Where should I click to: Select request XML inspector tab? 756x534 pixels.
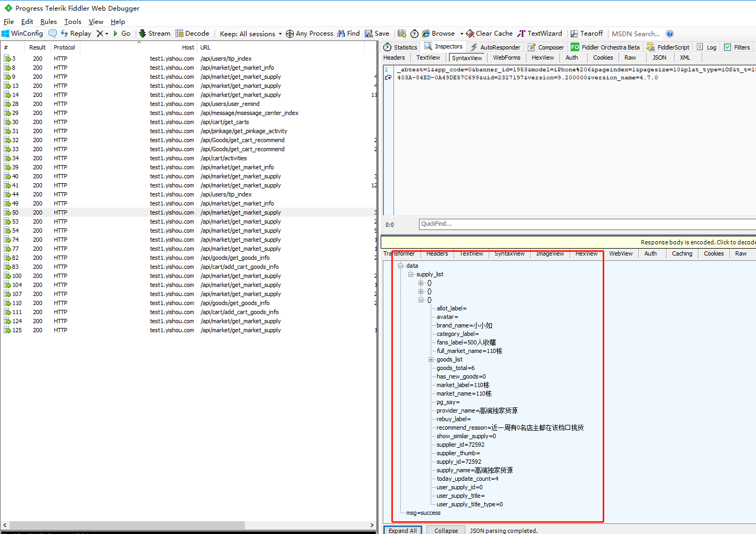click(x=685, y=57)
